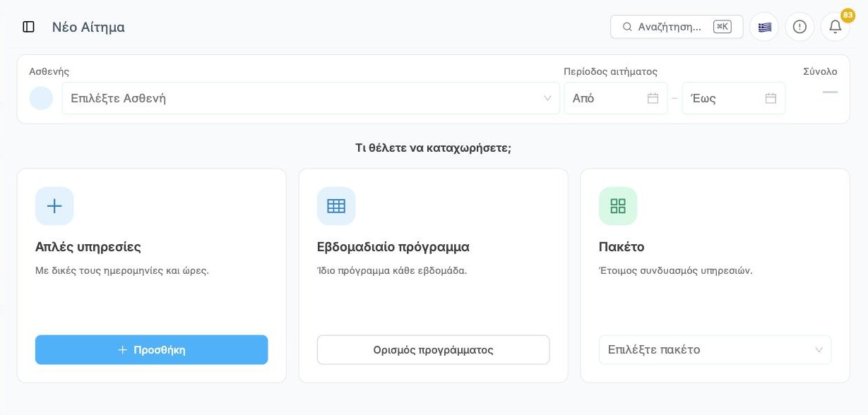
Task: Click the 83 notification badge
Action: (848, 16)
